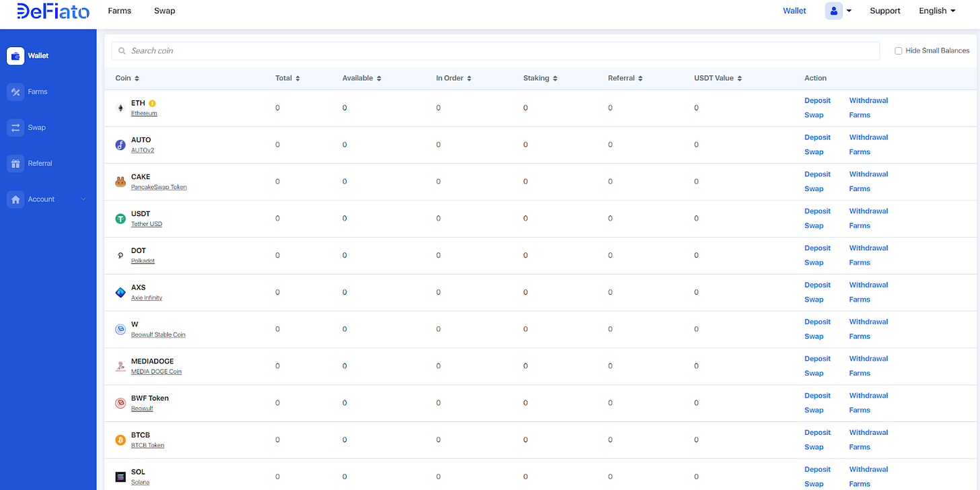The width and height of the screenshot is (980, 490).
Task: Focus the Search coin input field
Action: (x=495, y=51)
